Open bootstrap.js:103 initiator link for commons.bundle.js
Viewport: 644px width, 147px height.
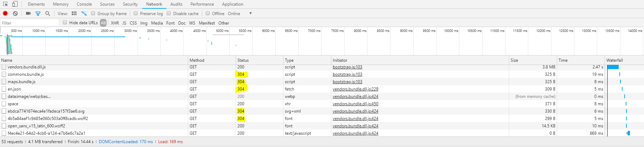347,74
